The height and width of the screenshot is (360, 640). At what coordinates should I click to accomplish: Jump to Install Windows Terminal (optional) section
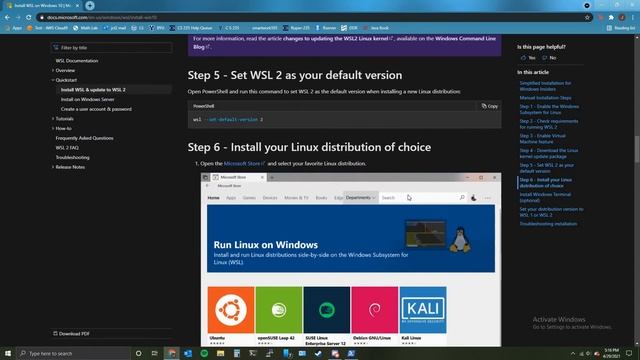click(x=545, y=198)
